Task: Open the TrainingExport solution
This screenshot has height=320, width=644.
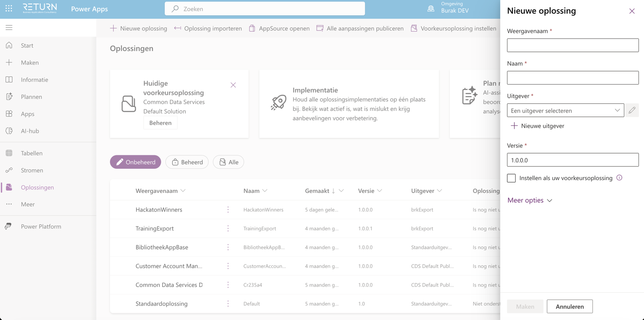Action: (x=155, y=228)
